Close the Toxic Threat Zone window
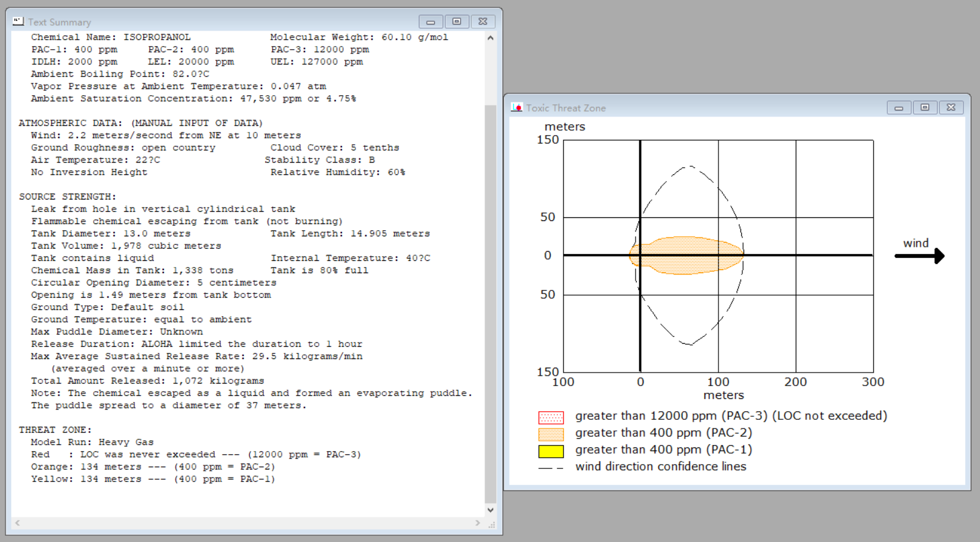The width and height of the screenshot is (980, 542). 951,107
